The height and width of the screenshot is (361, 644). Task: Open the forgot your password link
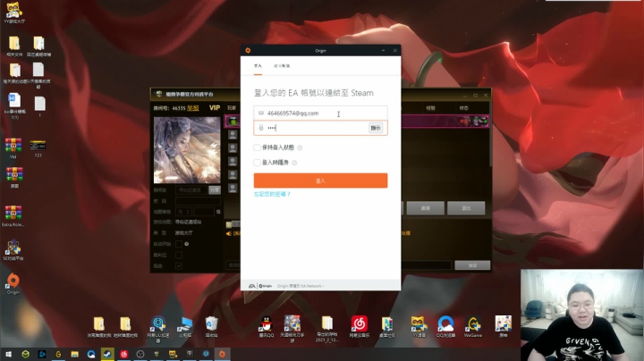pyautogui.click(x=272, y=194)
